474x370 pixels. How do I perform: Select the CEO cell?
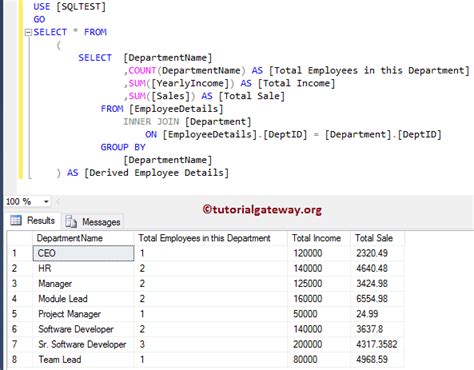tap(83, 253)
